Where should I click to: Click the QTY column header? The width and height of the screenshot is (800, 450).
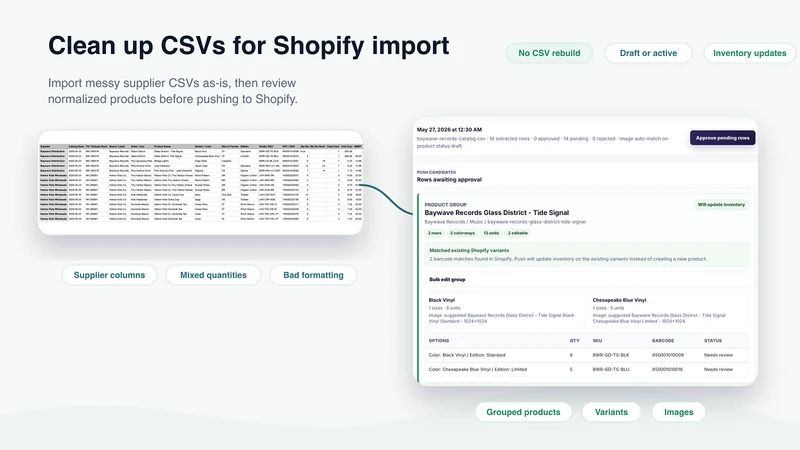pyautogui.click(x=574, y=341)
